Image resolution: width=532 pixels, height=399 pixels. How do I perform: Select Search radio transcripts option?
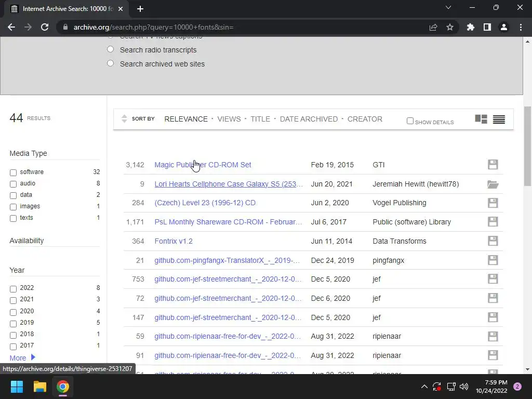coord(110,49)
